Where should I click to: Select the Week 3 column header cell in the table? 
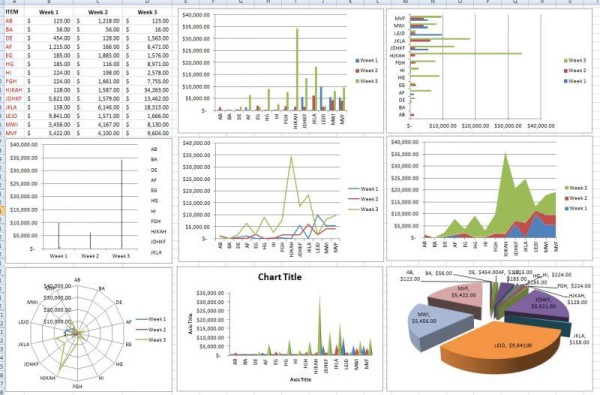click(147, 12)
